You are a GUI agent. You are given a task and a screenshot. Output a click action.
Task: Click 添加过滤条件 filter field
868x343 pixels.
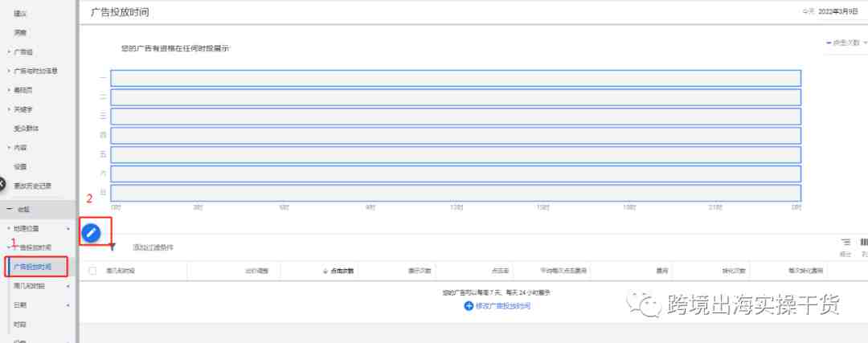click(x=153, y=247)
